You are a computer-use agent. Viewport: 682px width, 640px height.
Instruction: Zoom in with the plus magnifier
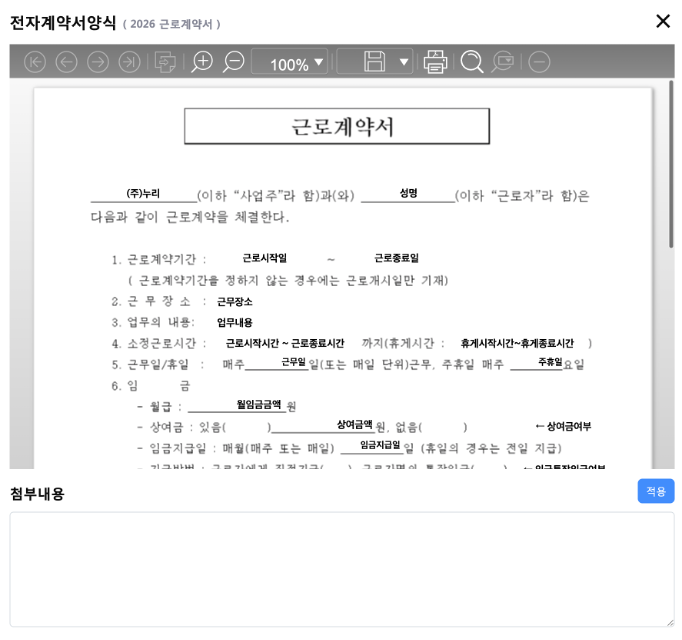pyautogui.click(x=202, y=62)
